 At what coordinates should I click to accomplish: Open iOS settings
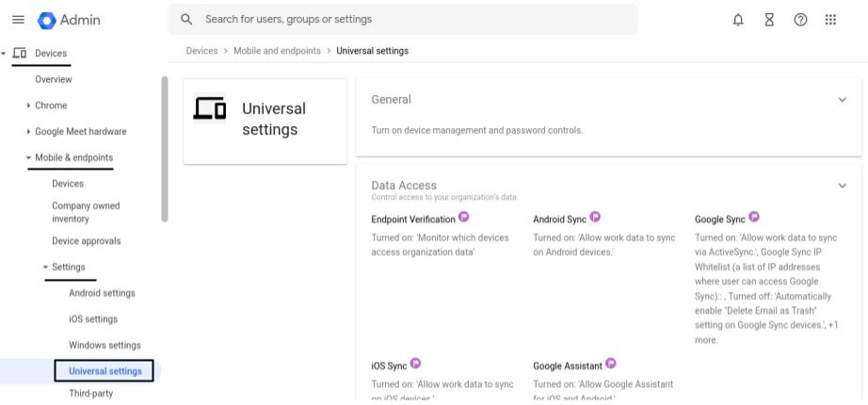93,319
